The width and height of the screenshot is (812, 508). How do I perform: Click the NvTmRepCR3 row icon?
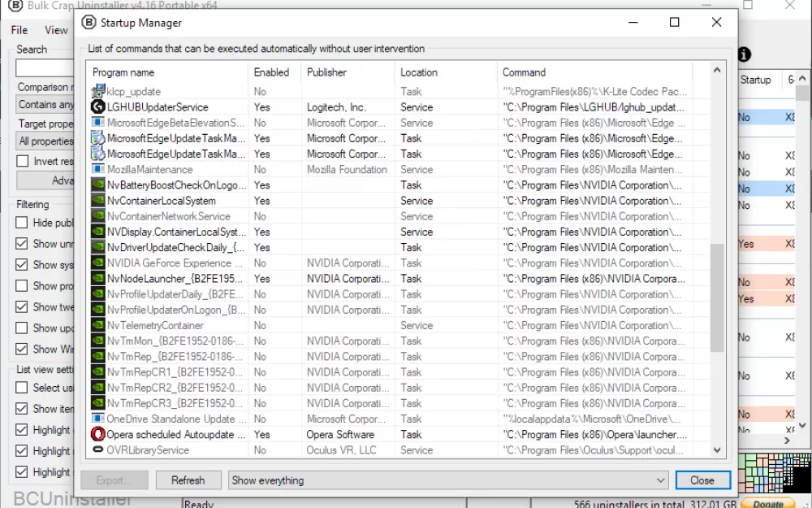[98, 403]
